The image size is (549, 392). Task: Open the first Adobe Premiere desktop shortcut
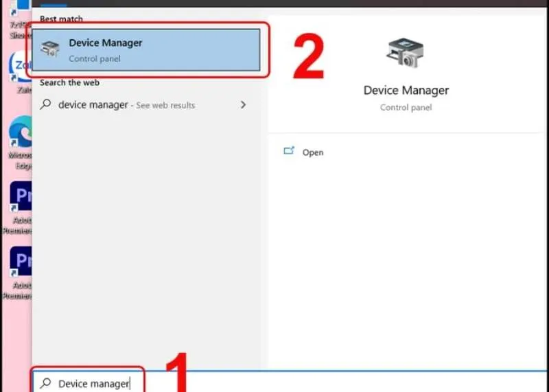(x=19, y=199)
